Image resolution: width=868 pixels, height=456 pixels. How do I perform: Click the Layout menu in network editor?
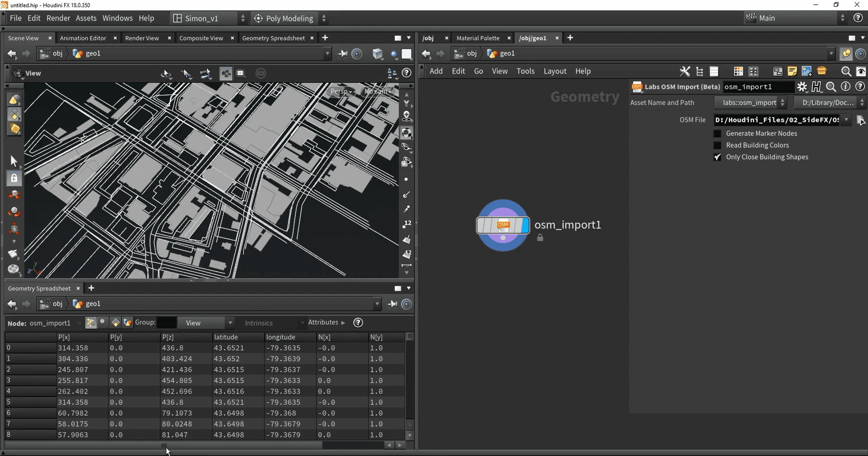click(x=555, y=71)
